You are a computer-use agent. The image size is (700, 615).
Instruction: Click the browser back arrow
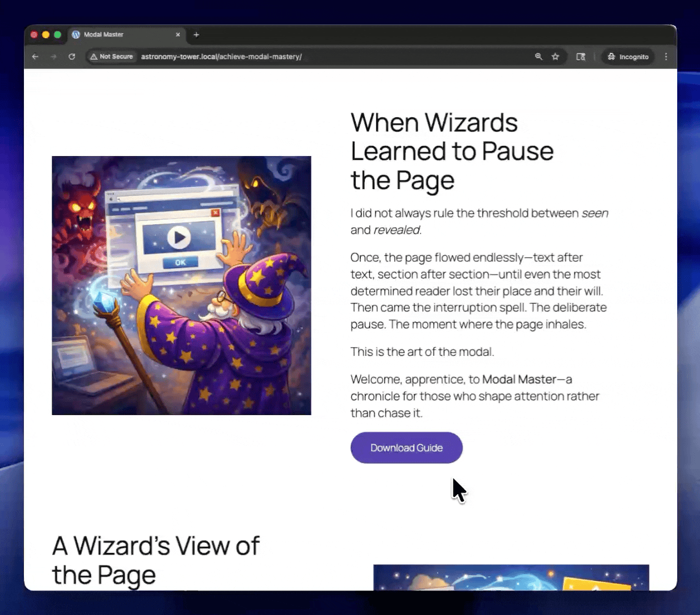click(x=35, y=56)
